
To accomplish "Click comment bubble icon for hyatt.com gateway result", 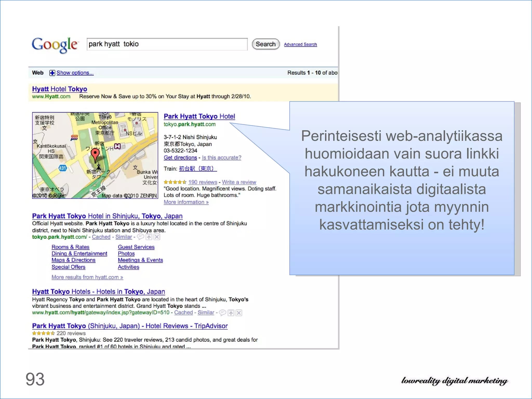I will pos(223,313).
